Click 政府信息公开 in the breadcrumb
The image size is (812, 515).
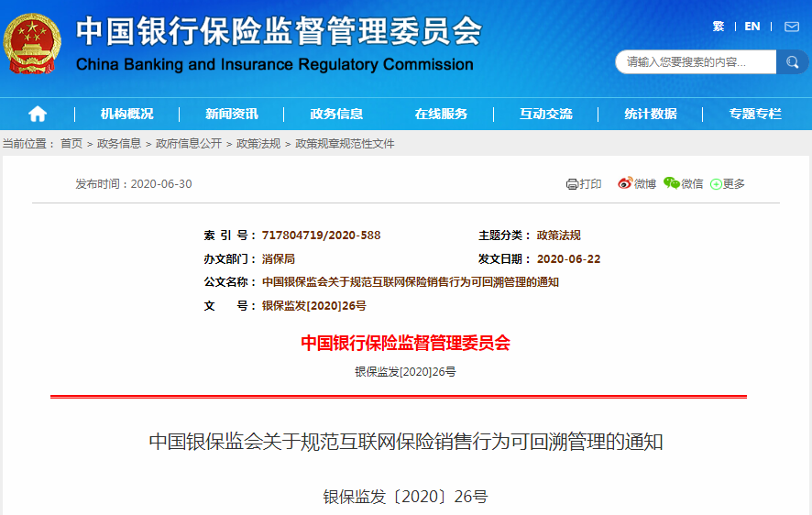click(x=189, y=143)
